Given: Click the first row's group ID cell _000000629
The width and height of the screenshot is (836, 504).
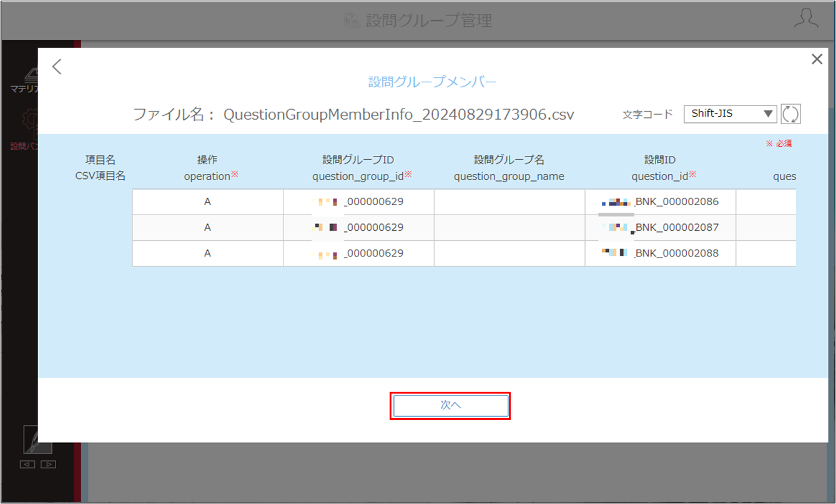Looking at the screenshot, I should pos(358,202).
